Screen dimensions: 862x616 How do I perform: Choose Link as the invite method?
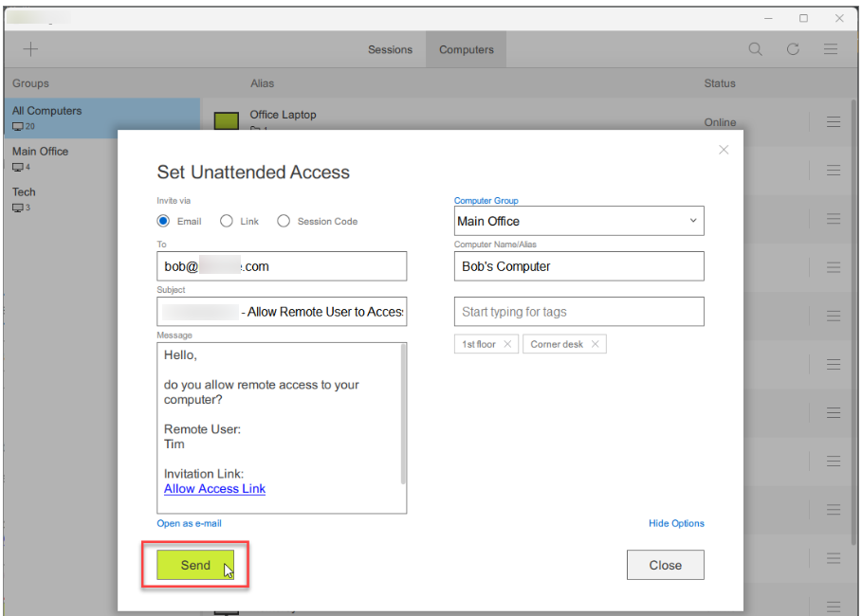pyautogui.click(x=225, y=221)
